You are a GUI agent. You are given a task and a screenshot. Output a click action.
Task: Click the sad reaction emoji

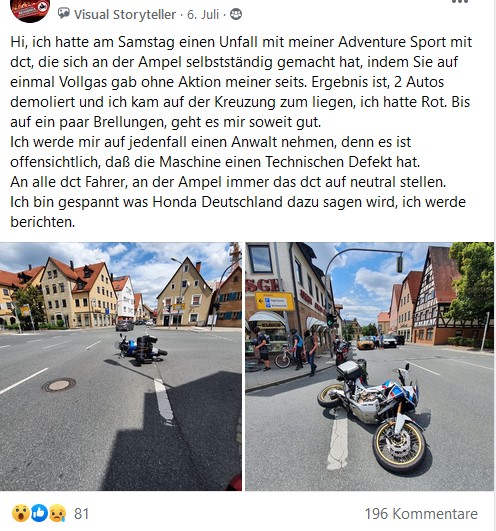[58, 513]
